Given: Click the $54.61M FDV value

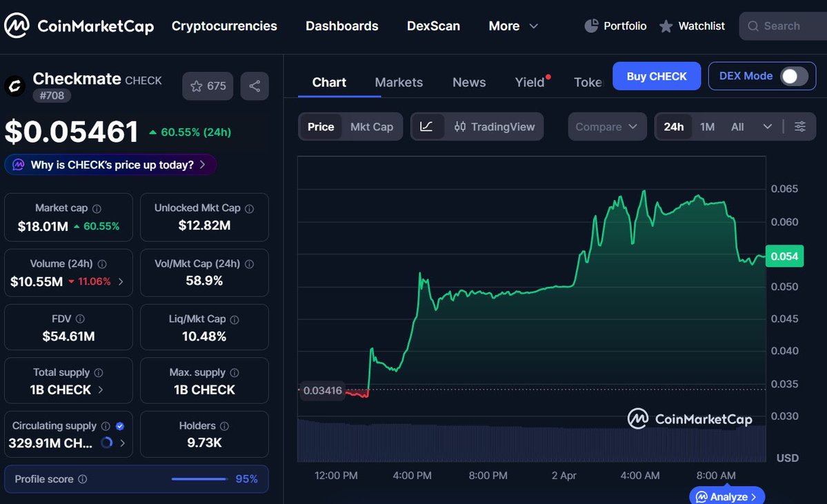Looking at the screenshot, I should pyautogui.click(x=68, y=336).
